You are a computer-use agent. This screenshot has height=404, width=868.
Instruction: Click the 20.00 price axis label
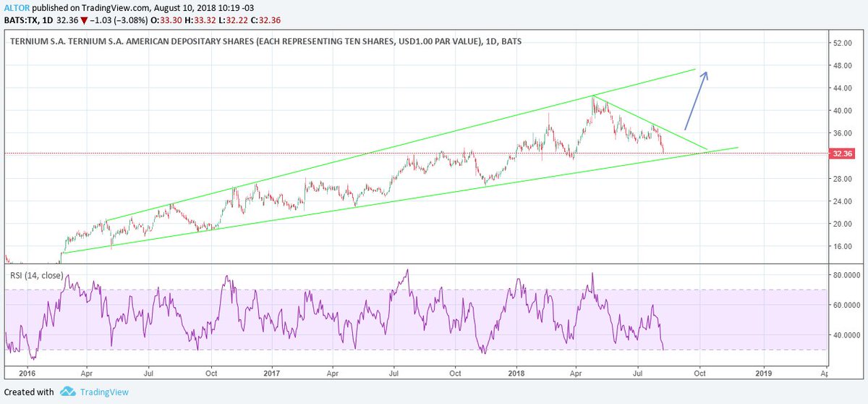pyautogui.click(x=843, y=224)
